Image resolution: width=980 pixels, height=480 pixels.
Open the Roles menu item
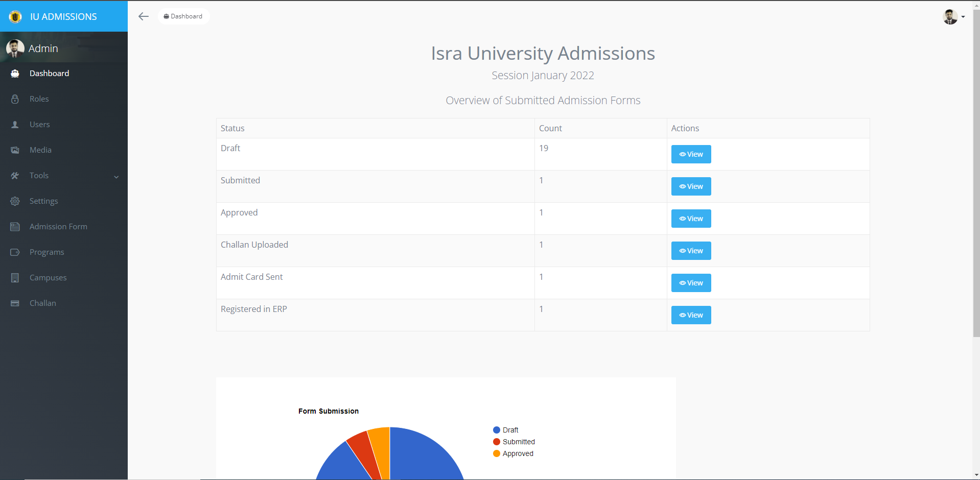pyautogui.click(x=64, y=99)
